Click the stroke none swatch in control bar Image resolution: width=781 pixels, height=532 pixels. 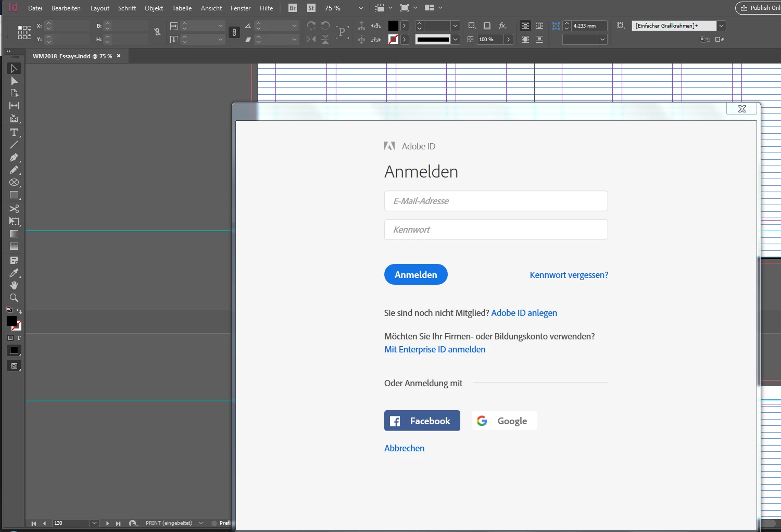tap(393, 39)
